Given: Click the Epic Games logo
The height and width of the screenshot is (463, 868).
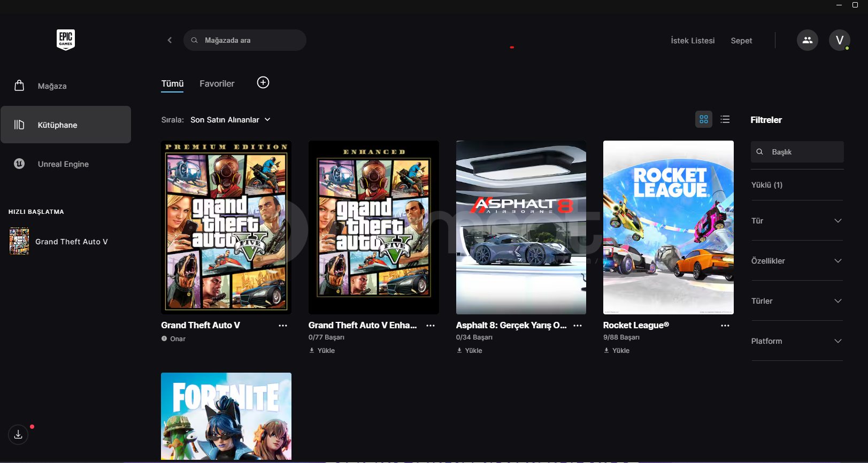Looking at the screenshot, I should [x=66, y=40].
